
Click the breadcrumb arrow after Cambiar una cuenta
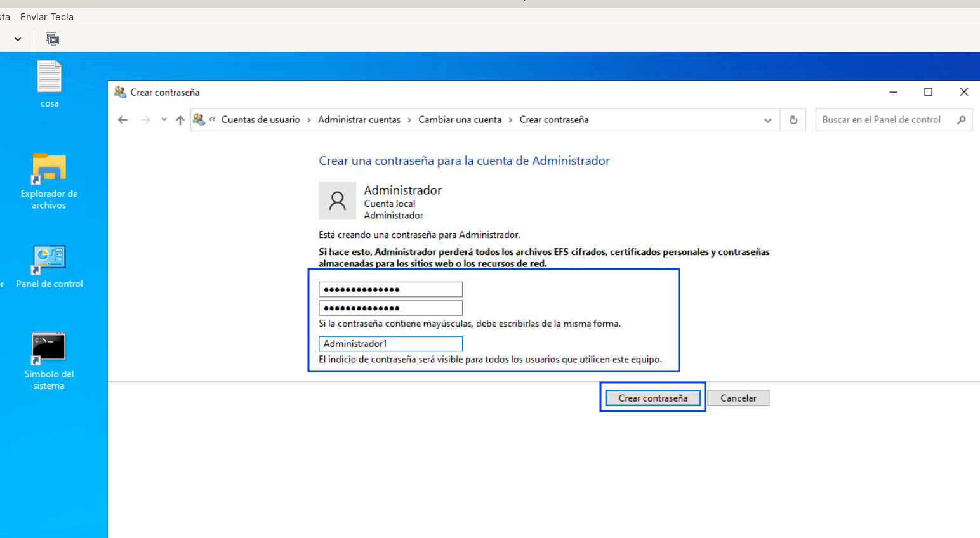point(510,120)
